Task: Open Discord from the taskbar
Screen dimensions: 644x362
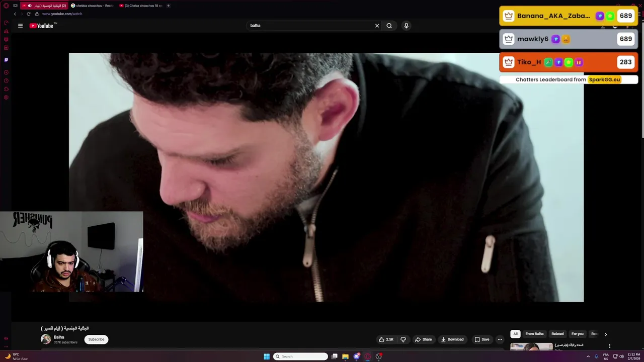Action: pyautogui.click(x=357, y=356)
